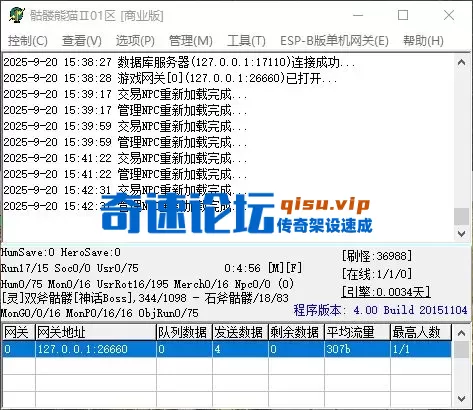
Task: Click the 队列数据 column header
Action: point(184,332)
